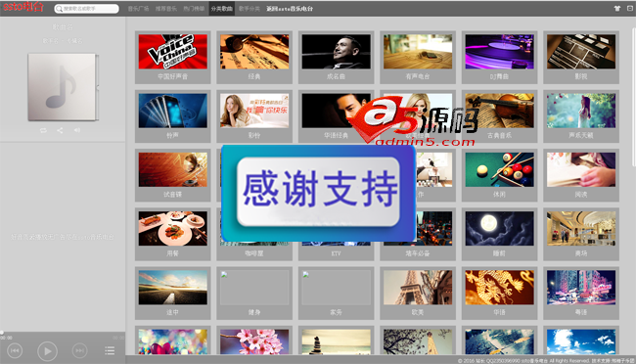Open the billiards 休闲 category tile
The height and width of the screenshot is (364, 636).
pyautogui.click(x=499, y=175)
